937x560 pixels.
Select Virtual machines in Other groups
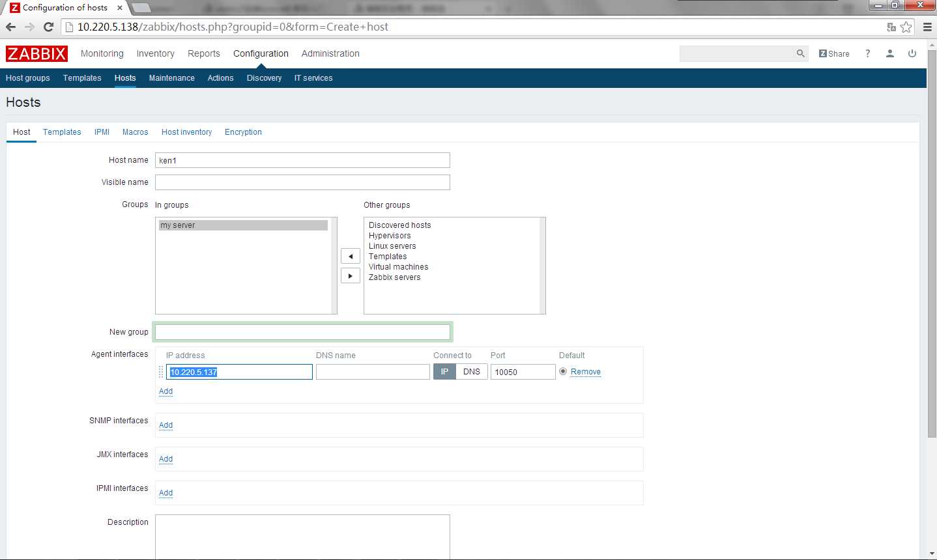(x=398, y=267)
